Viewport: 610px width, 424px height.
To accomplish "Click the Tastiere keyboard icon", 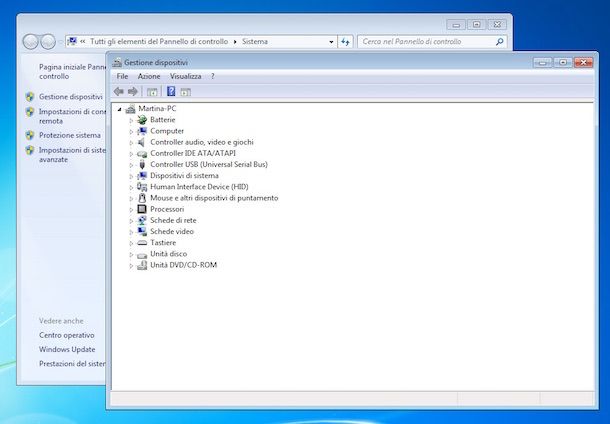I will click(142, 243).
